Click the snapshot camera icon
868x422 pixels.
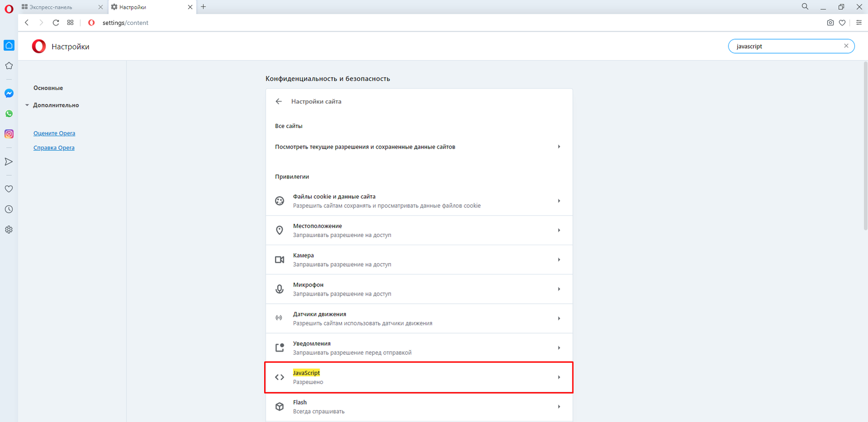pyautogui.click(x=830, y=23)
